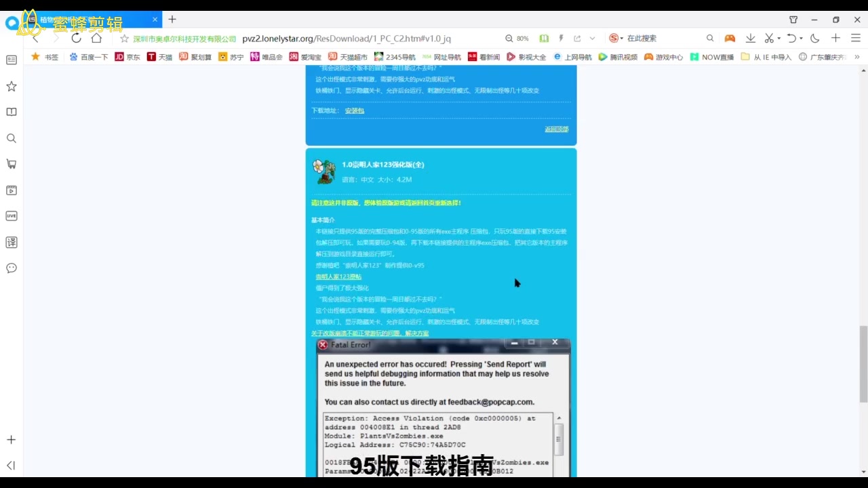Click the browser reload button
868x488 pixels.
click(x=76, y=38)
